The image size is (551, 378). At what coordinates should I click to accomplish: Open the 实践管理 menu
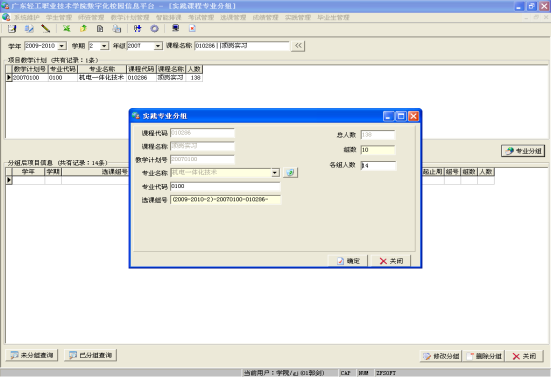click(x=298, y=17)
